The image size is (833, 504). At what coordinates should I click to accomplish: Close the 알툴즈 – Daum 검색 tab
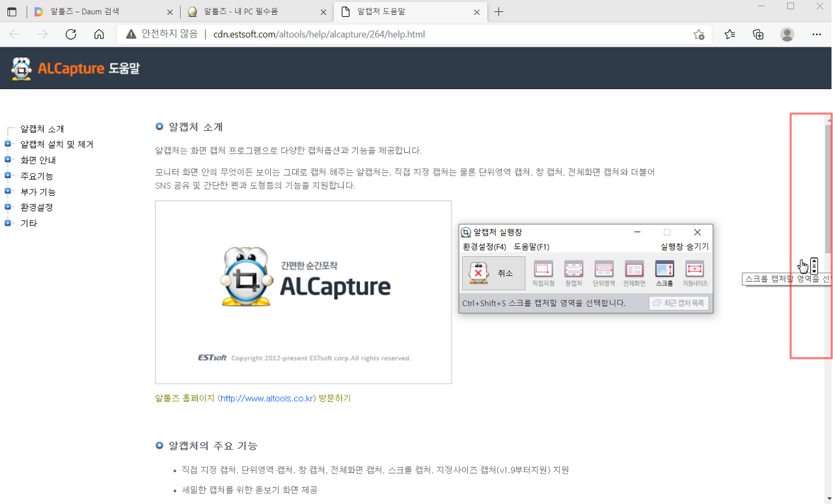coord(170,12)
